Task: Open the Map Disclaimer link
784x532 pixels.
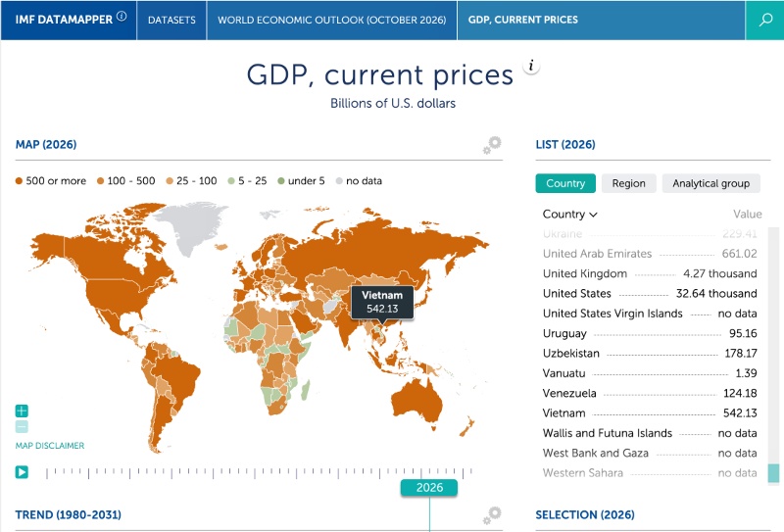Action: click(50, 446)
